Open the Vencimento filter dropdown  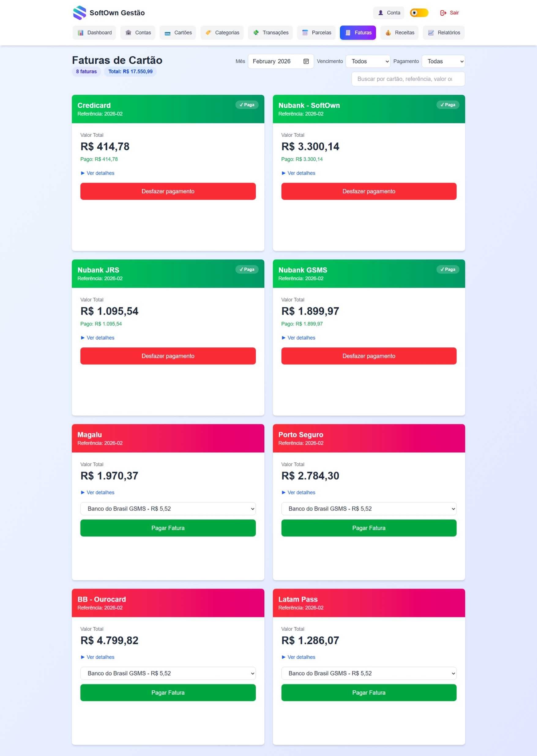tap(368, 61)
